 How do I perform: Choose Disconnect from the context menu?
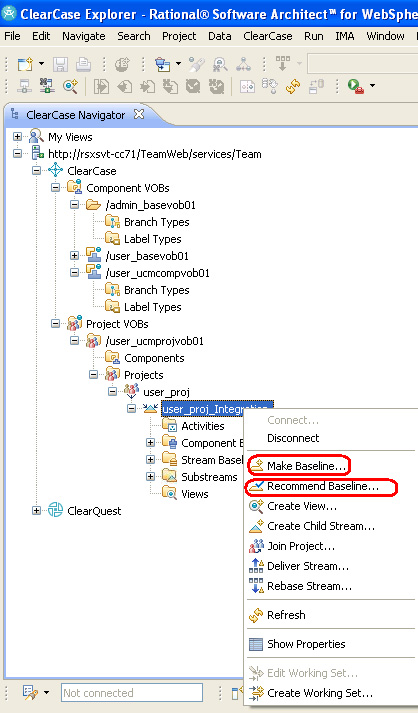point(293,438)
